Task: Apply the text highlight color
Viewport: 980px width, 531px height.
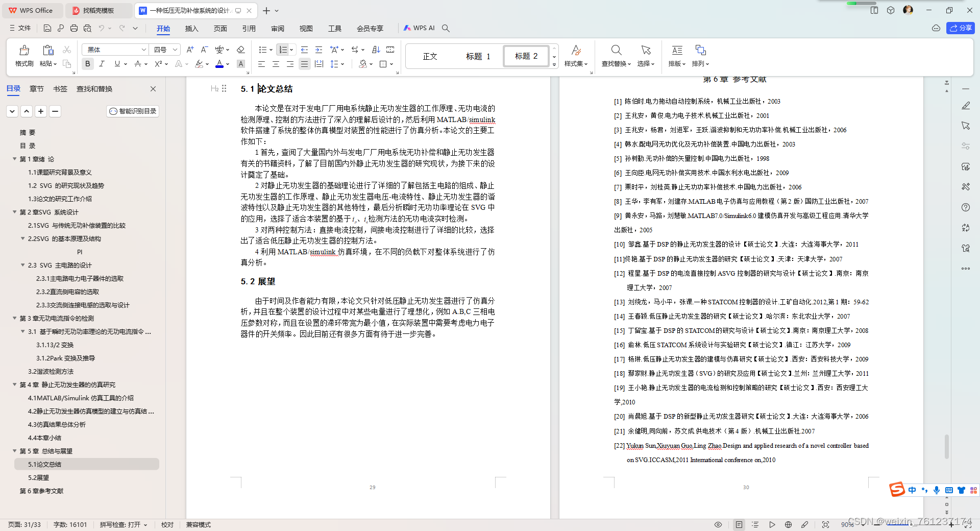Action: pos(199,64)
